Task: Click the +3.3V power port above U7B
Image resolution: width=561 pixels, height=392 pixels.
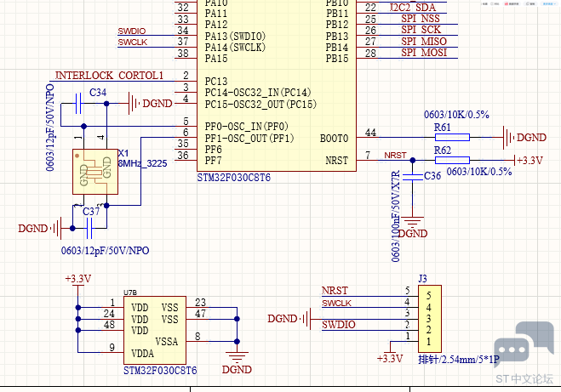Action: coord(77,279)
